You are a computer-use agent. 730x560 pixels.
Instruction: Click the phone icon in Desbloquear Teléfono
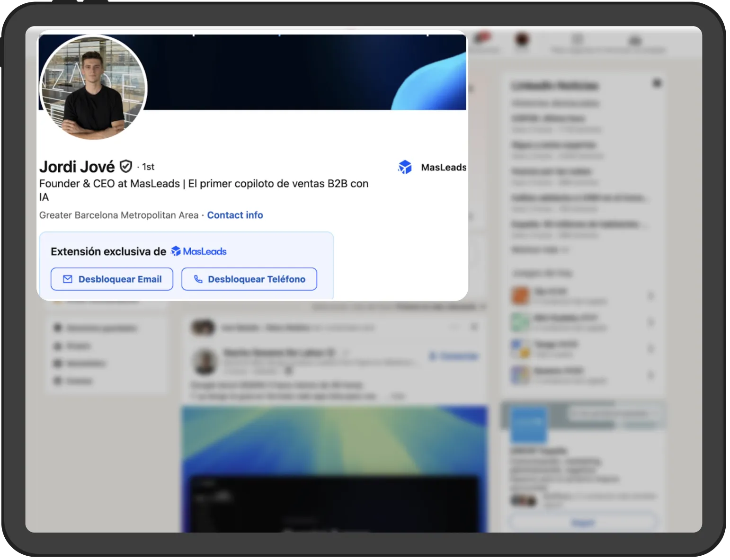pos(198,279)
